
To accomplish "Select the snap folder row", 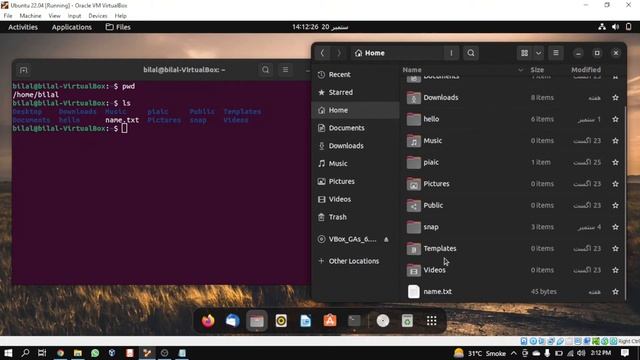I will (512, 227).
